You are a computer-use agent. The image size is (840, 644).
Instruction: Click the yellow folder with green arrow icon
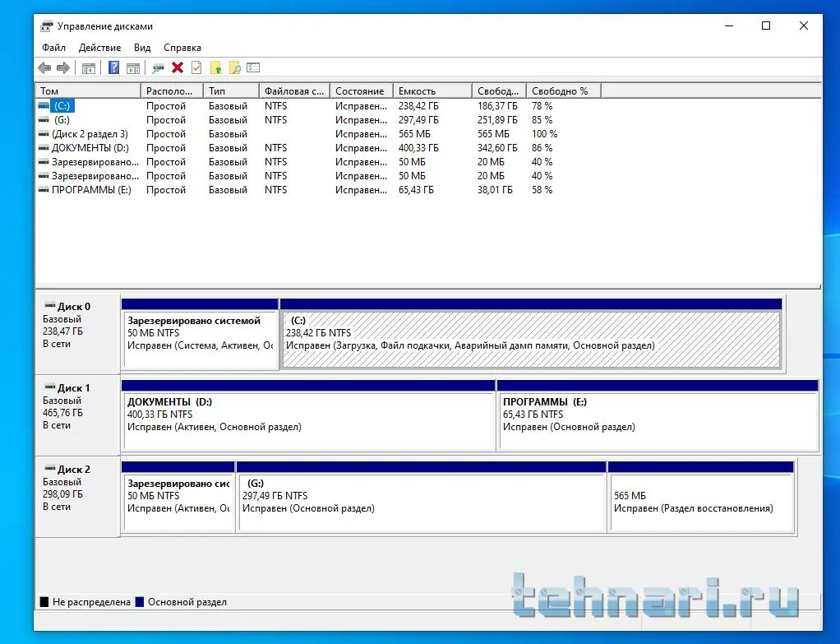(x=216, y=68)
